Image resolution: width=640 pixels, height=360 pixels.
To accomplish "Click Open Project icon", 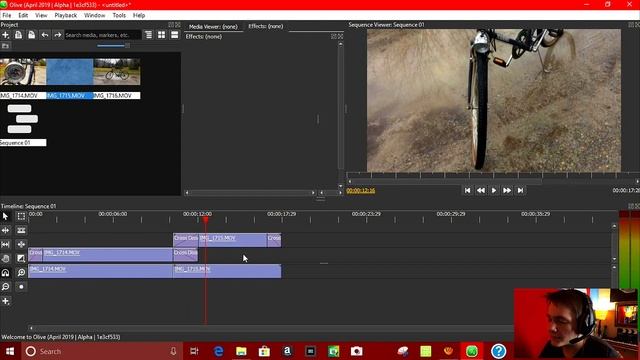I will 18,35.
